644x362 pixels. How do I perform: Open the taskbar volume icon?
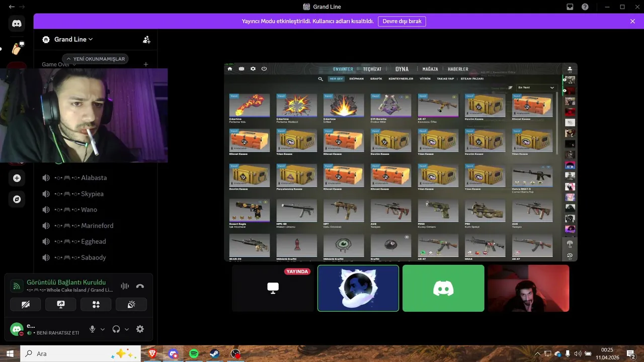[x=578, y=353]
